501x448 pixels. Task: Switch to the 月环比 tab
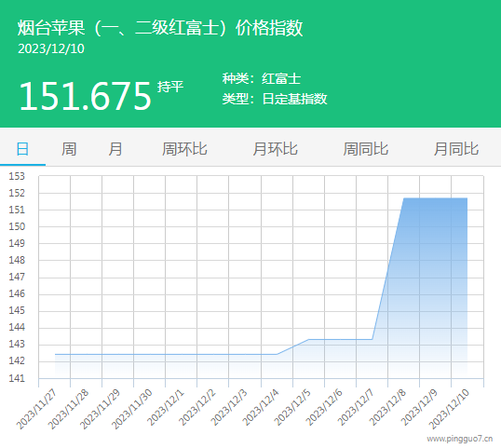(275, 149)
